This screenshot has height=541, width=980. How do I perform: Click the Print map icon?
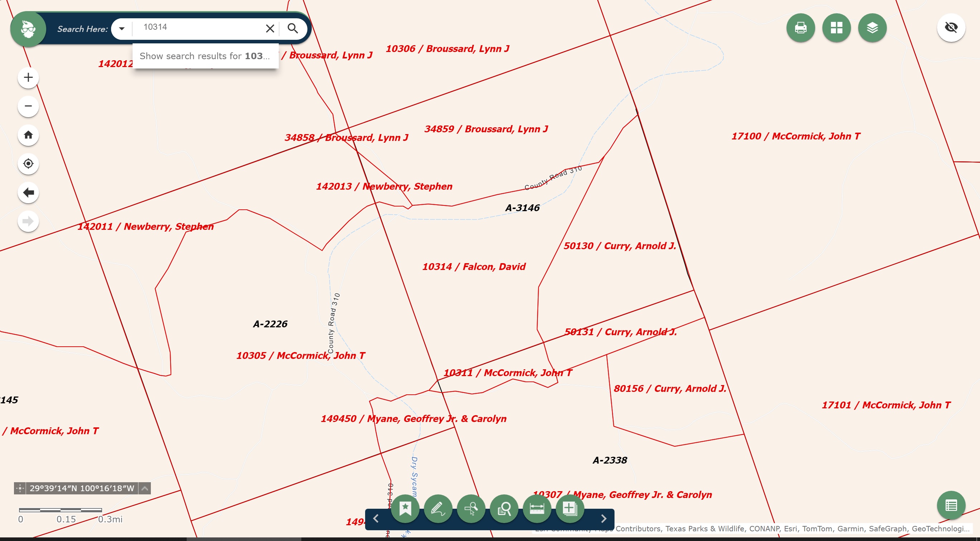(x=800, y=28)
